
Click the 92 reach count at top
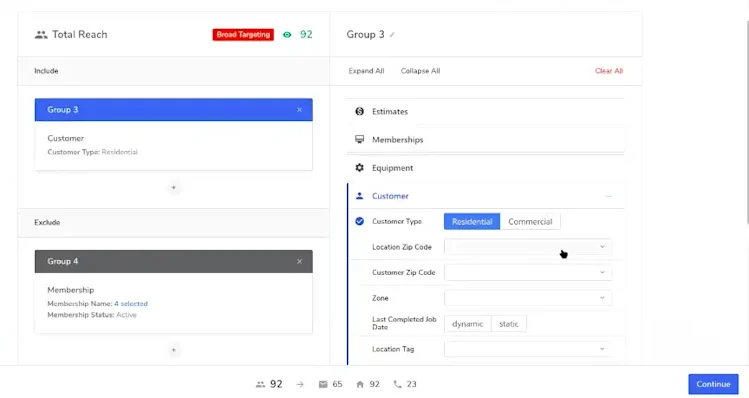click(306, 34)
